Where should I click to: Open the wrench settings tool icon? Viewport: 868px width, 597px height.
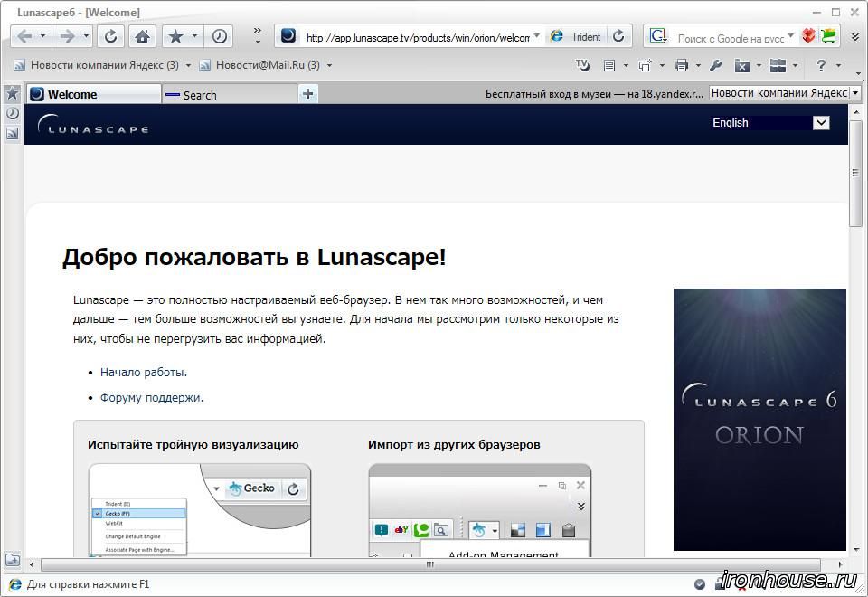tap(715, 66)
